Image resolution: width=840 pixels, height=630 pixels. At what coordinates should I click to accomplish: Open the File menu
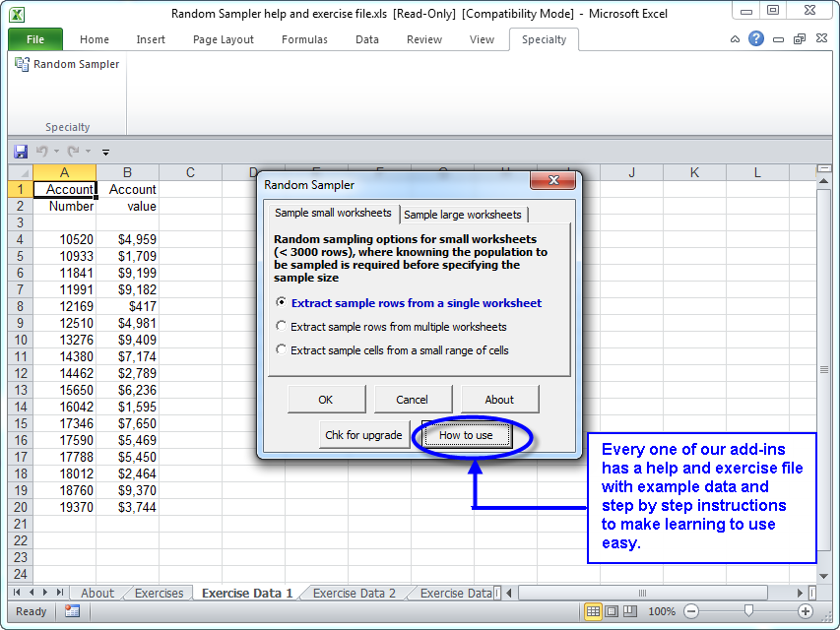point(34,39)
